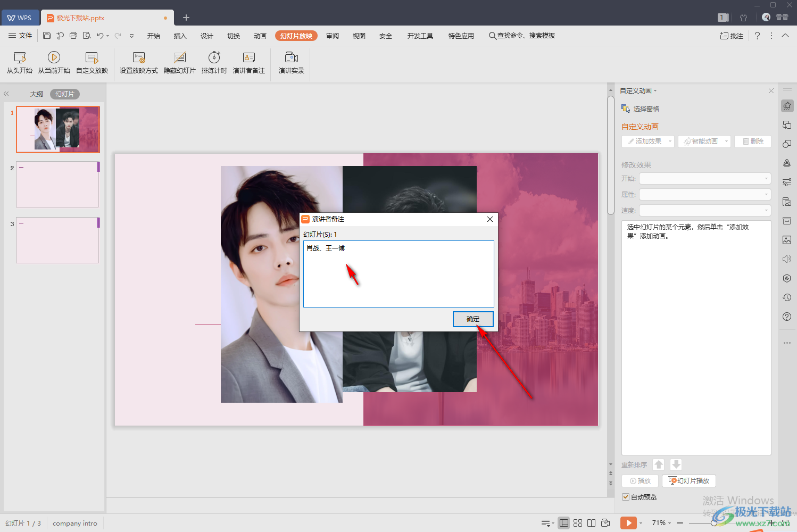This screenshot has height=532, width=797.
Task: Open the 审阅 ribbon tab
Action: (x=333, y=36)
